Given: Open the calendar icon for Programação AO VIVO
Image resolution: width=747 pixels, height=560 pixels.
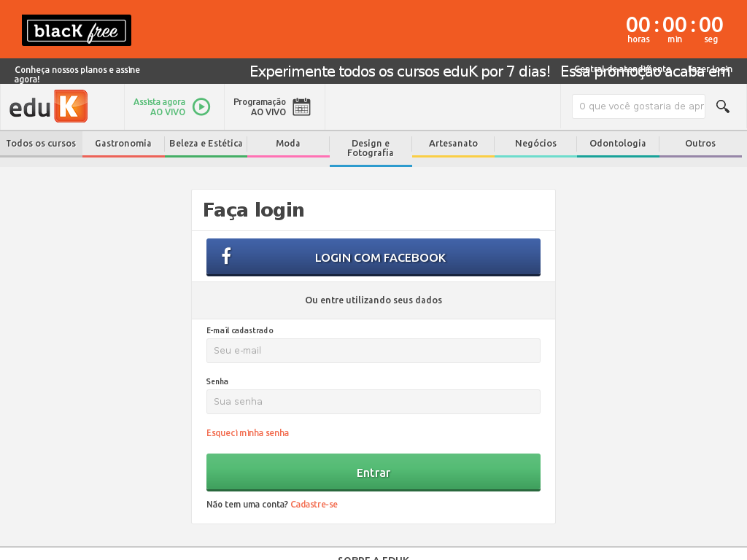Looking at the screenshot, I should pos(301,106).
